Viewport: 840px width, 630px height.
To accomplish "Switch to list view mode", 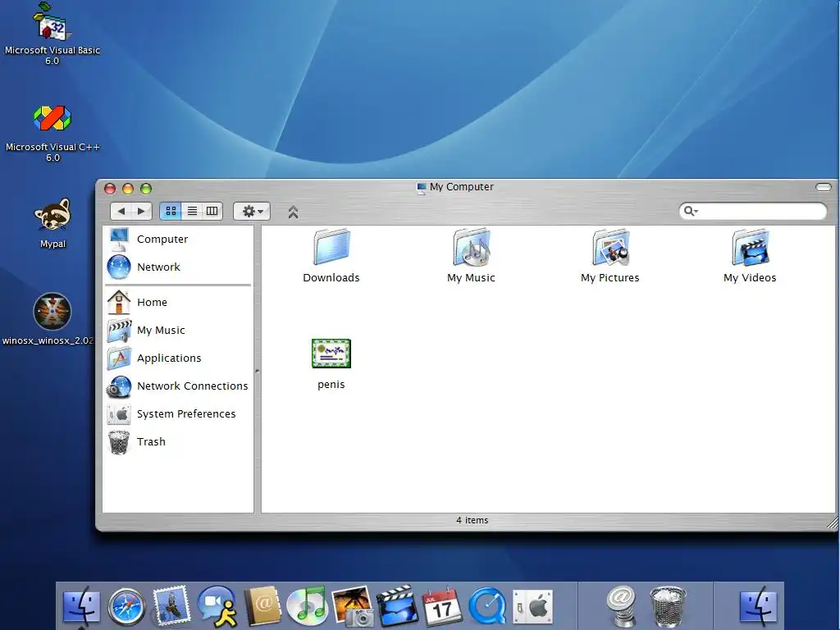I will coord(192,211).
